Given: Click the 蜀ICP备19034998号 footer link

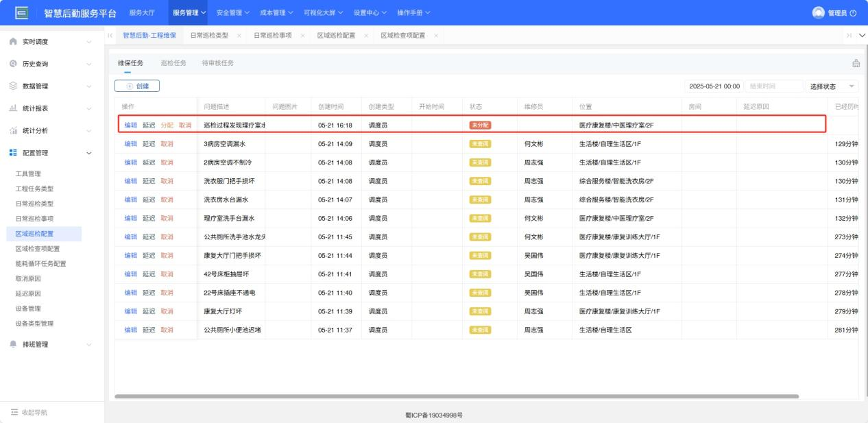Looking at the screenshot, I should pyautogui.click(x=434, y=415).
